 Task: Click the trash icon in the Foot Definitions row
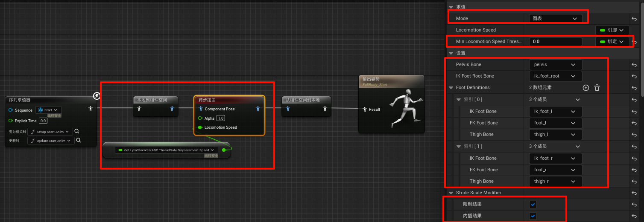(597, 87)
